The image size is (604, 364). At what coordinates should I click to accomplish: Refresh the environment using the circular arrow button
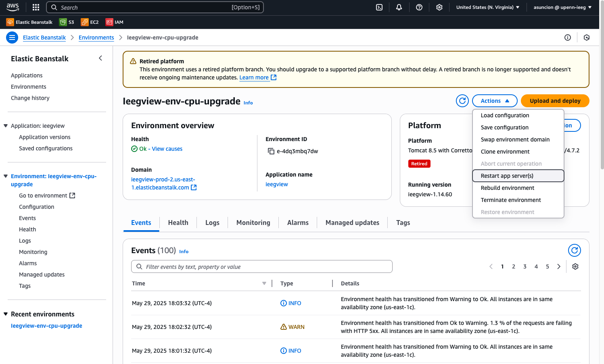(462, 101)
